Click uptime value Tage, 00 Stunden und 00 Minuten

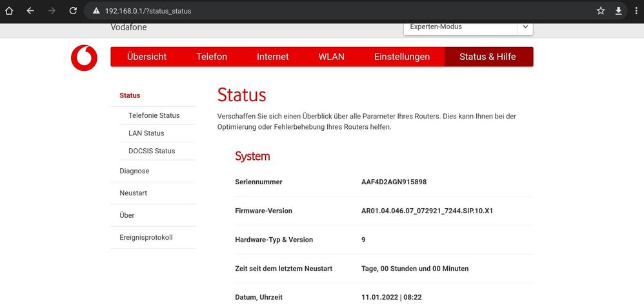(x=415, y=269)
